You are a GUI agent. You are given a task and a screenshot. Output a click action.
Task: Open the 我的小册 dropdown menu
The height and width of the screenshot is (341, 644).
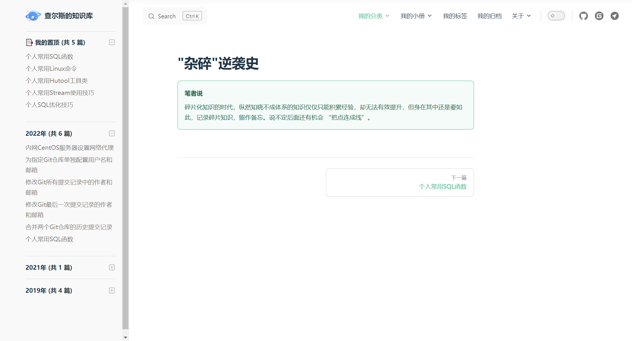click(416, 16)
